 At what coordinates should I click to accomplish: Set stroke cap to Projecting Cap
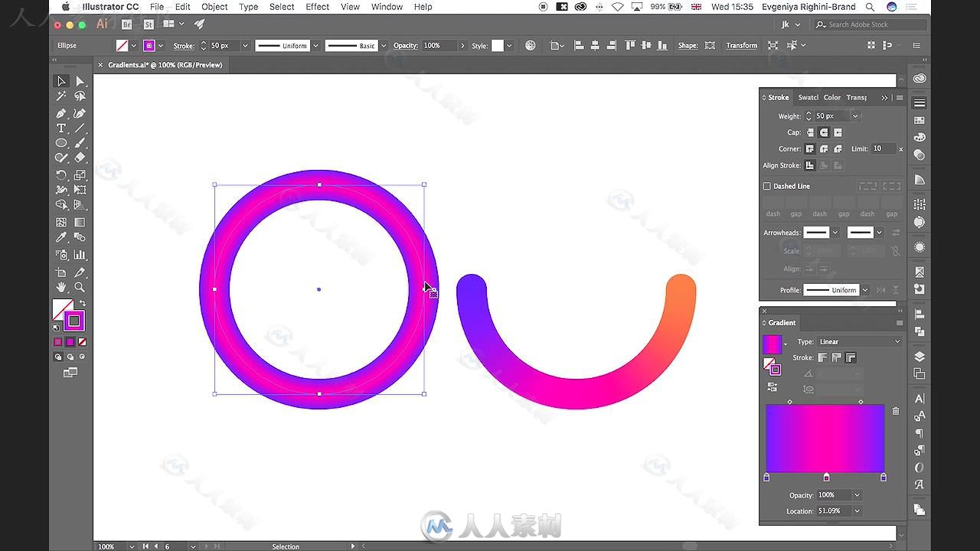[x=838, y=132]
